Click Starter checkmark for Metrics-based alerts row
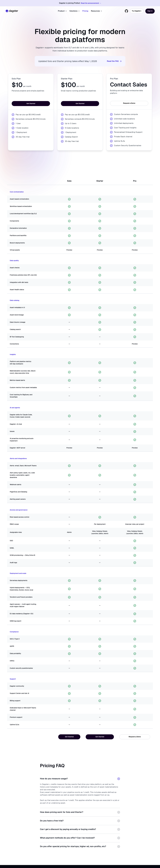The image size is (160, 868). [100, 380]
